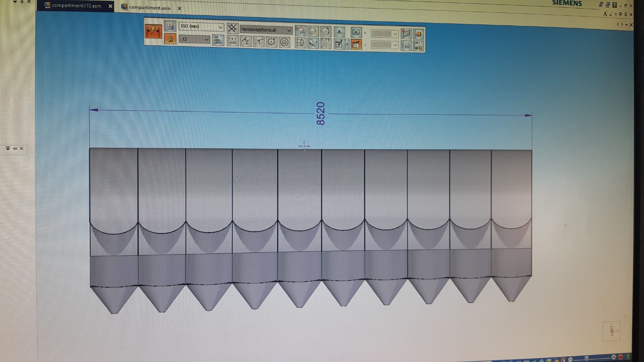This screenshot has height=362, width=644.
Task: Open the document tab list dropdown arrow
Action: (626, 25)
